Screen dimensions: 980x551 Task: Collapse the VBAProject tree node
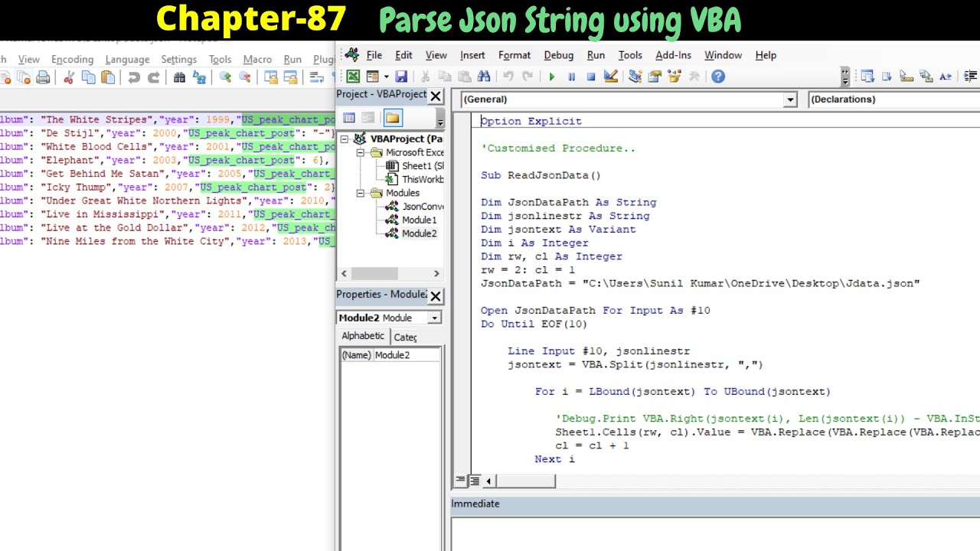pos(345,139)
